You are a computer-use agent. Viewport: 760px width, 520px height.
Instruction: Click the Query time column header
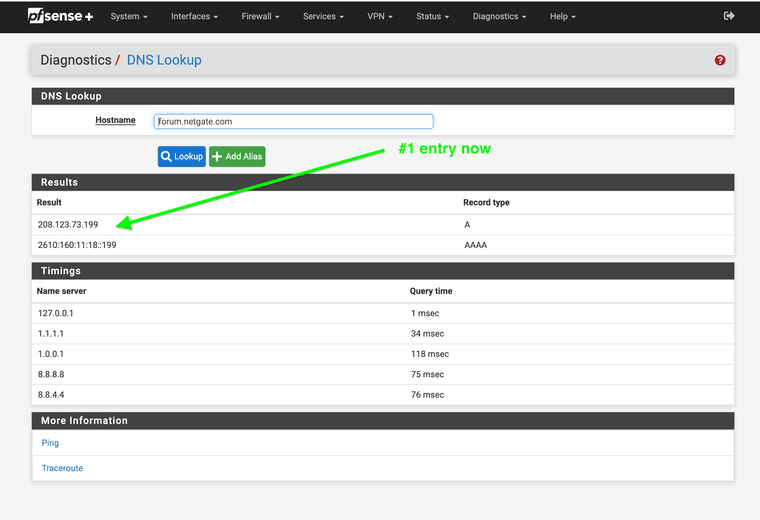click(x=431, y=291)
